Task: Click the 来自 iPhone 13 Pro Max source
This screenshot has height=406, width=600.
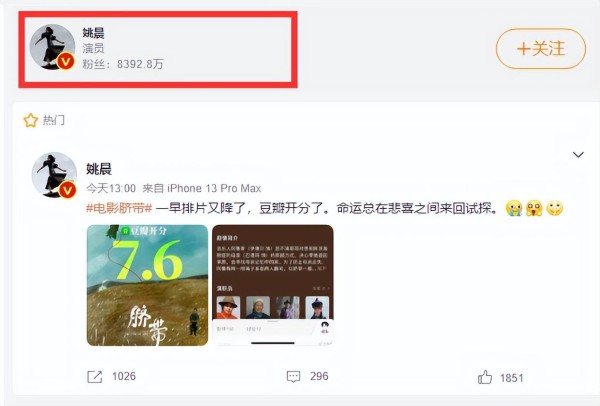Action: tap(202, 188)
